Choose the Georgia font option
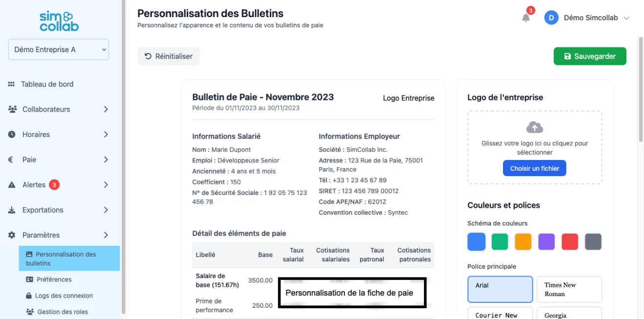Viewport: 644px width, 319px height. tap(569, 314)
